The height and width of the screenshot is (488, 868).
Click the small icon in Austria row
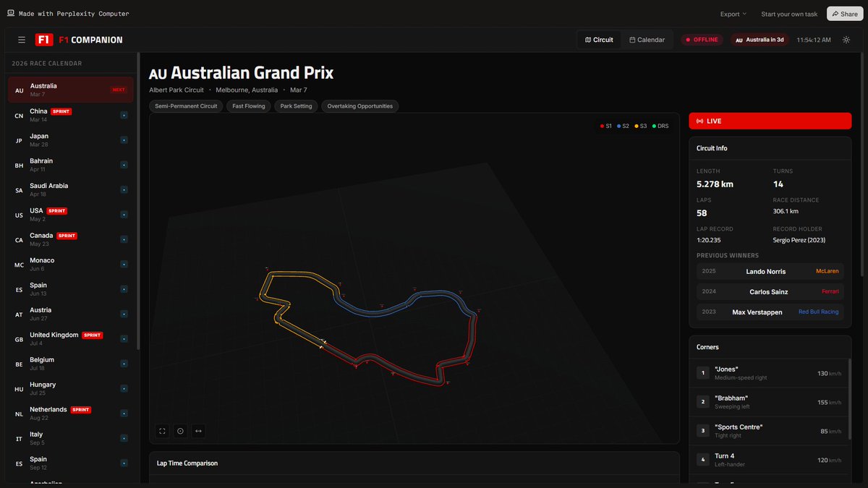(x=124, y=314)
